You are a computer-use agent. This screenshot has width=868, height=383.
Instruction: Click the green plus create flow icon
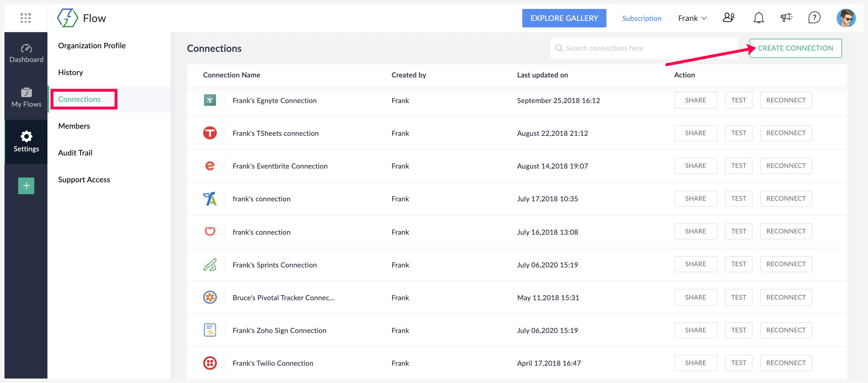tap(26, 186)
